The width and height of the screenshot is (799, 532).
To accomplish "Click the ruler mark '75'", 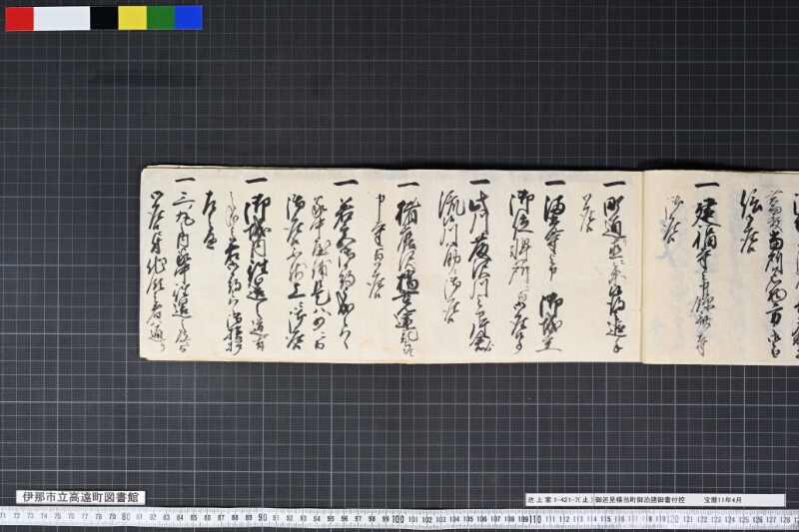I will (58, 516).
